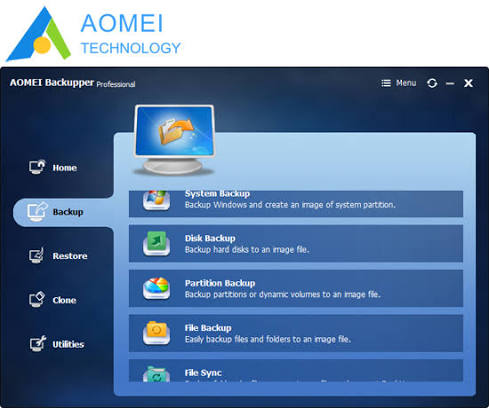This screenshot has height=408, width=489.
Task: Minimize the AOMEI Backupper window
Action: (450, 83)
